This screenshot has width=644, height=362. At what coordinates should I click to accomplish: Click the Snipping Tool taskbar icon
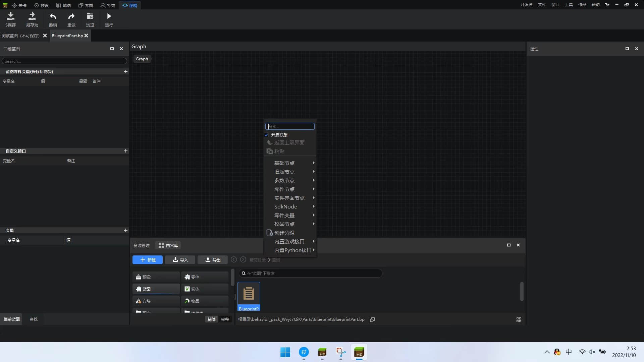(x=341, y=352)
